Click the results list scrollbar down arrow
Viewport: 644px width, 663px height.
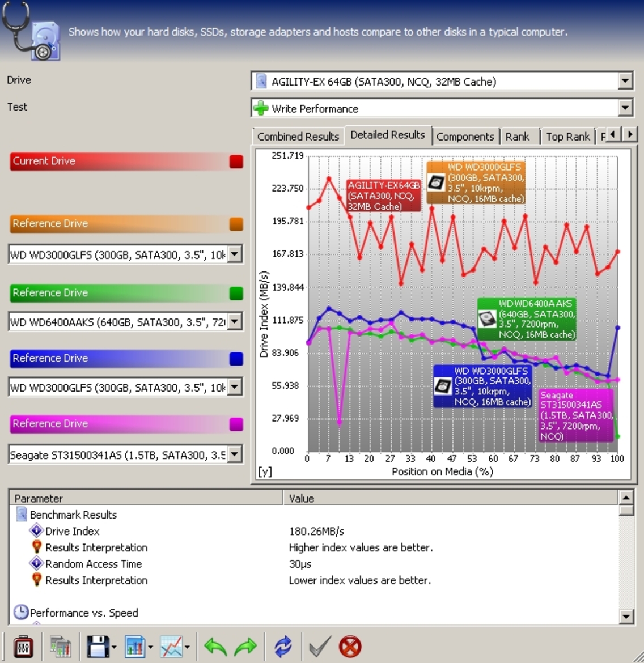(626, 616)
